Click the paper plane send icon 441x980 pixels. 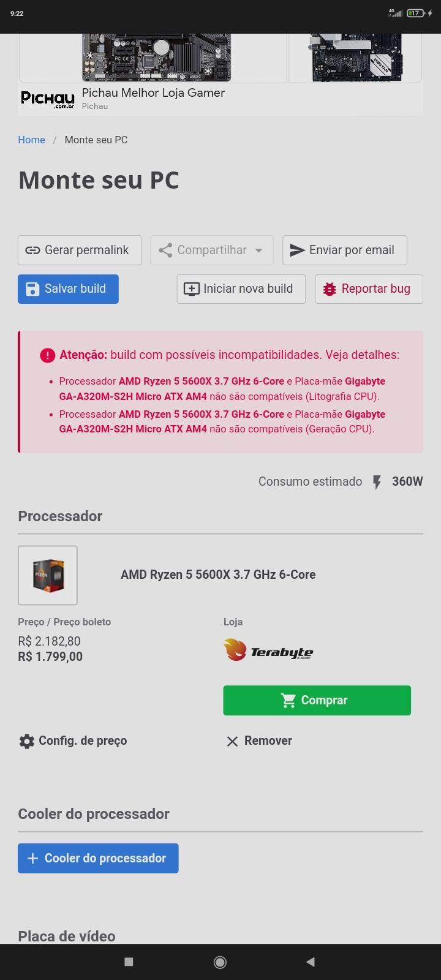297,250
